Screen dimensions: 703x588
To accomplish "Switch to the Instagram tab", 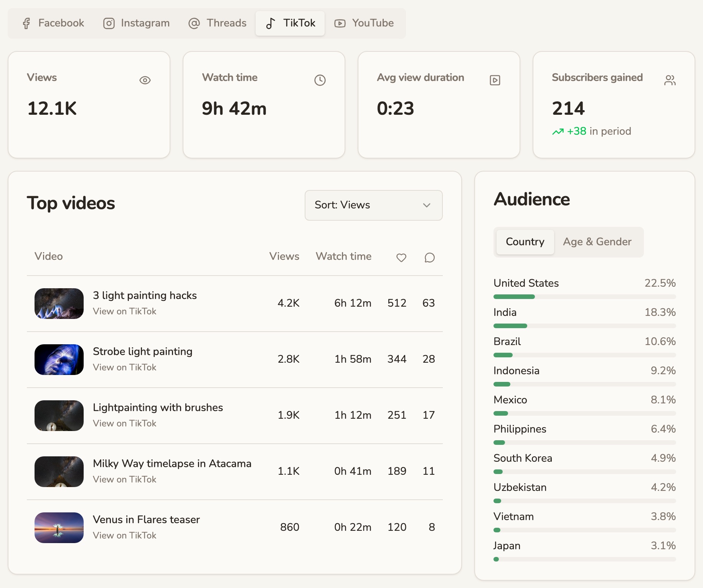I will tap(137, 23).
